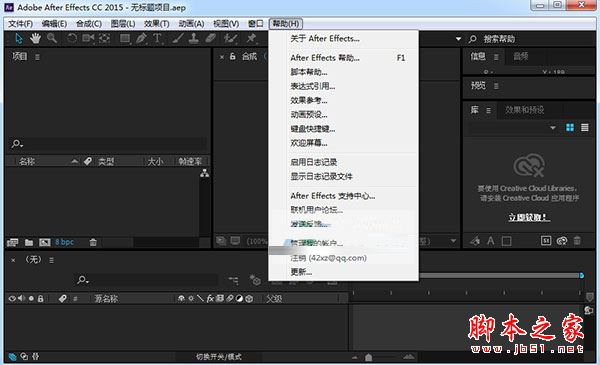The width and height of the screenshot is (600, 365).
Task: Click add text style icon in Library
Action: (490, 241)
